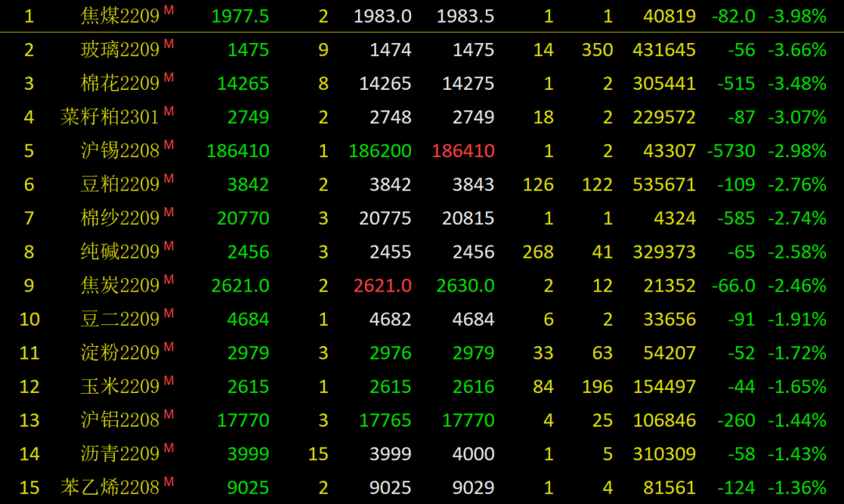Select the 棉纱2209 contract name

[x=120, y=218]
